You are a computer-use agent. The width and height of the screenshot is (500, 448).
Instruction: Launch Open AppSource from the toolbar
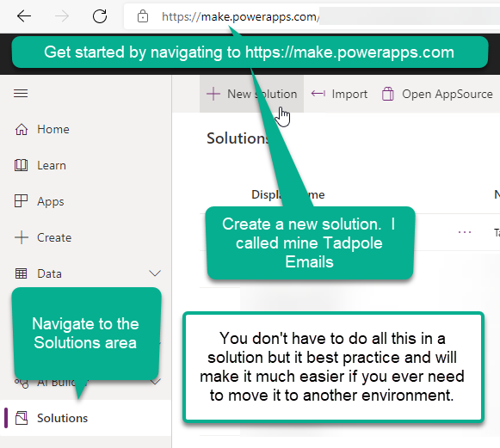[x=437, y=94]
